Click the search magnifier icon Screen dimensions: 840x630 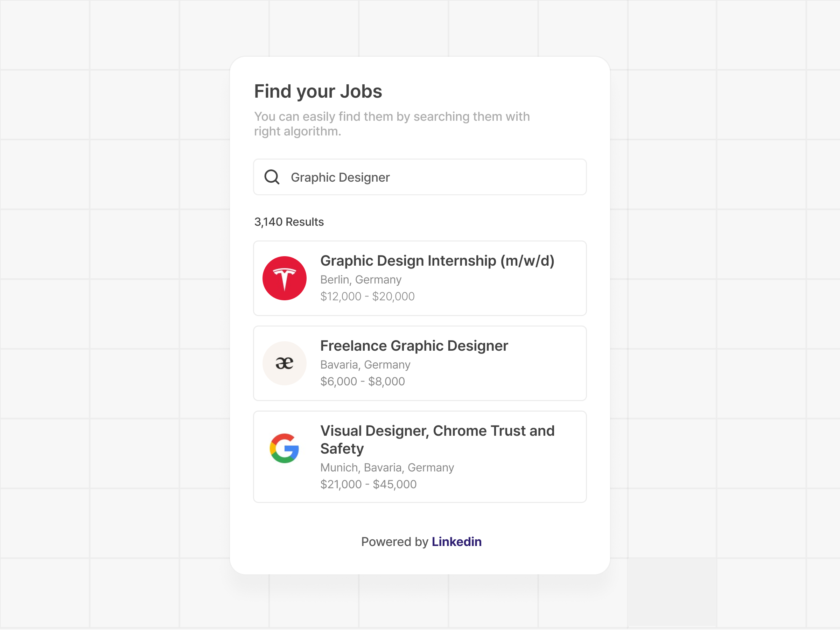point(272,177)
